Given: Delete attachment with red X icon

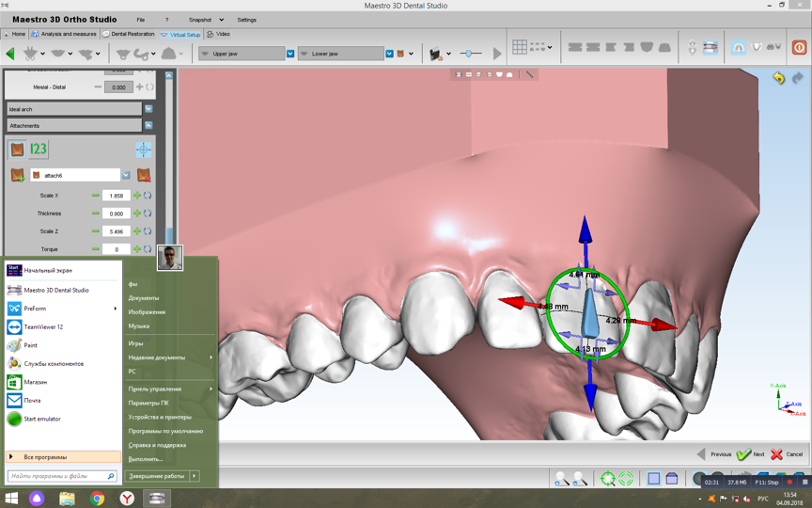Looking at the screenshot, I should (144, 175).
